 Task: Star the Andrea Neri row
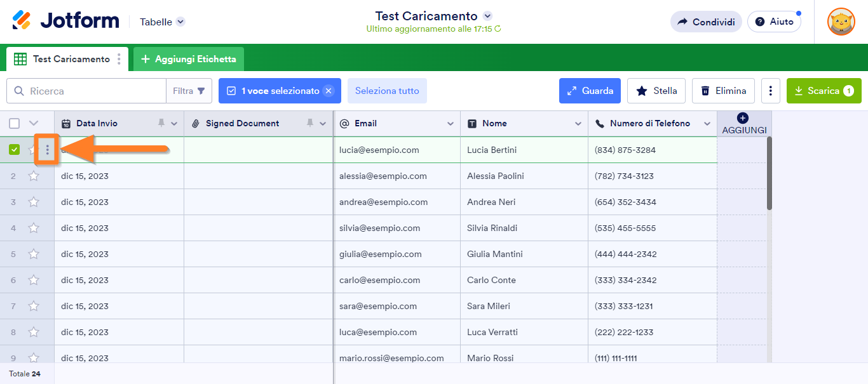34,202
